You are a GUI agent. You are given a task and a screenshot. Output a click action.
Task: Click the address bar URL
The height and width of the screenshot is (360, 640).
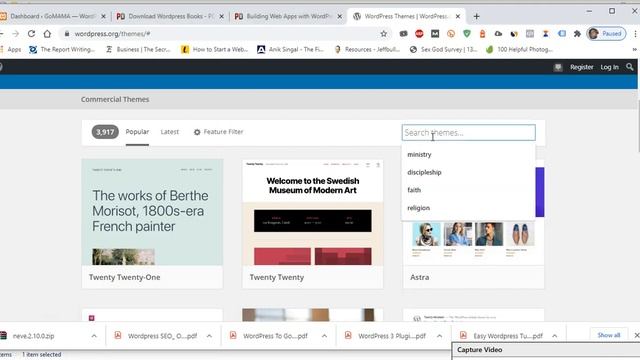(112, 34)
